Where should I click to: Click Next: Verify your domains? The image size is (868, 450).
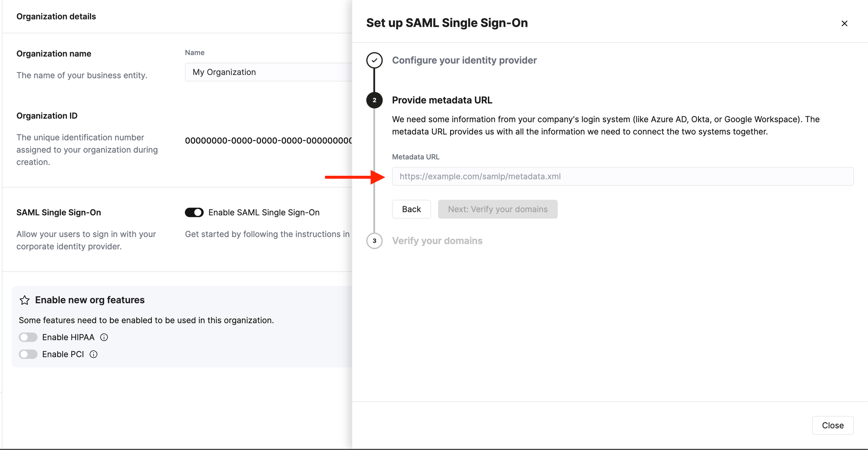pyautogui.click(x=498, y=209)
